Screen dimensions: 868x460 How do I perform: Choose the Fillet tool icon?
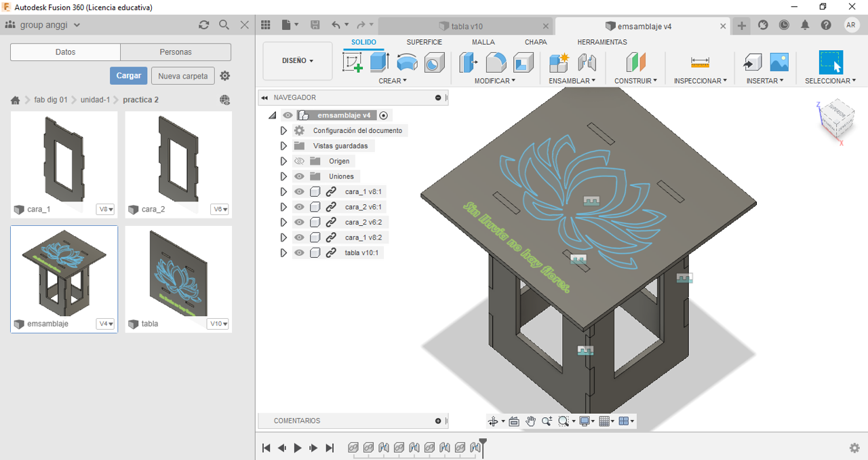[x=496, y=62]
